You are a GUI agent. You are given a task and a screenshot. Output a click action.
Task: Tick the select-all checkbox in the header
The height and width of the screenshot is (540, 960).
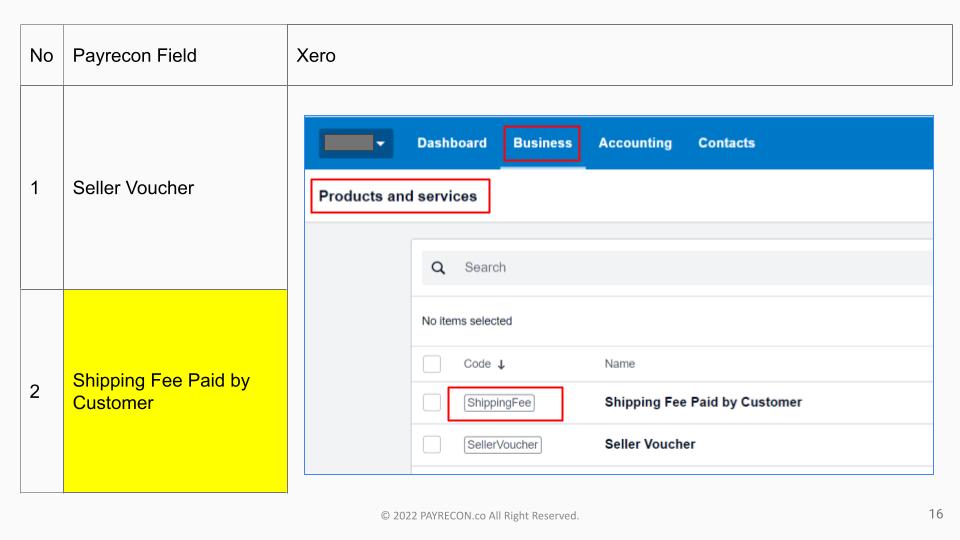[x=432, y=364]
